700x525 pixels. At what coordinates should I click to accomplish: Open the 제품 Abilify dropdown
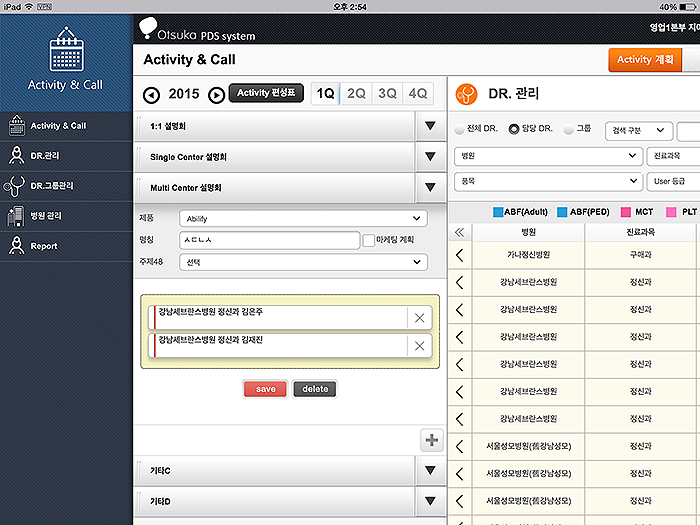click(x=303, y=218)
